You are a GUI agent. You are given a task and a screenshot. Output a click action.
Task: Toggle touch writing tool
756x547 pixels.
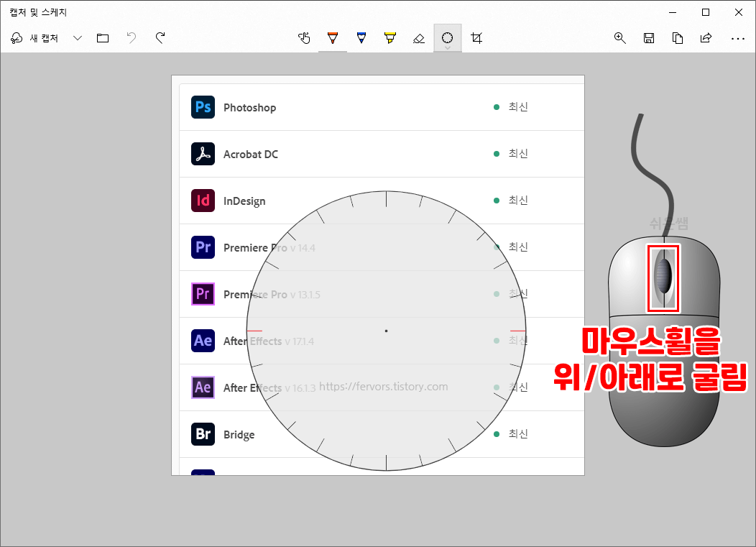point(304,38)
